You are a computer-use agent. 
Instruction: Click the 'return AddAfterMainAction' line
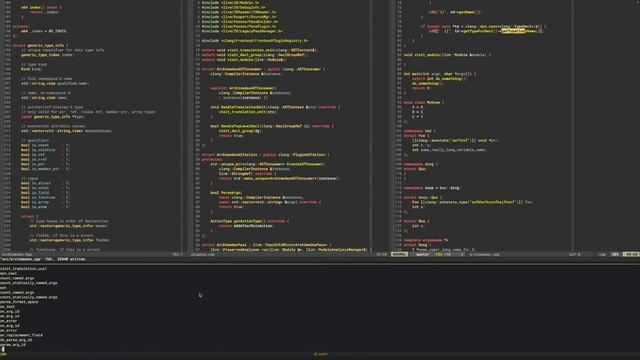tap(246, 226)
